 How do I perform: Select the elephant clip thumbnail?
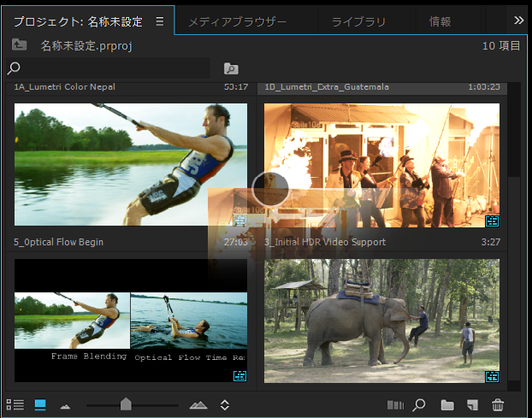(381, 321)
